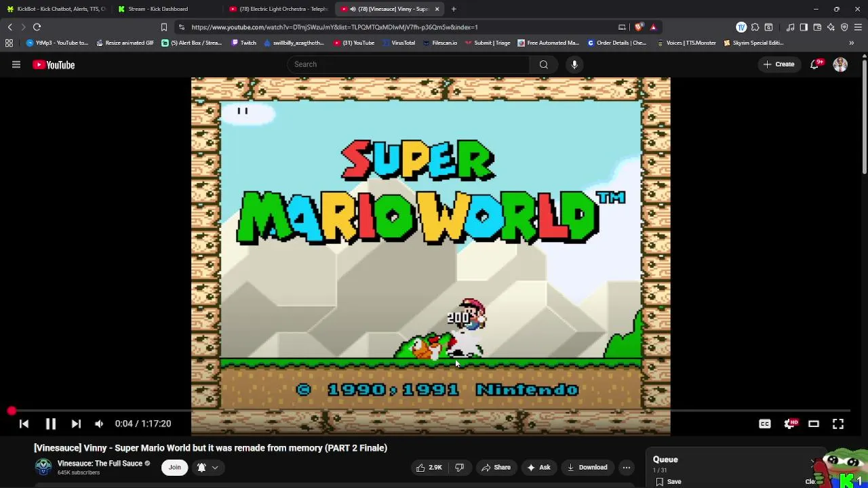This screenshot has width=868, height=488.
Task: Open the media control music note icon
Action: (790, 27)
